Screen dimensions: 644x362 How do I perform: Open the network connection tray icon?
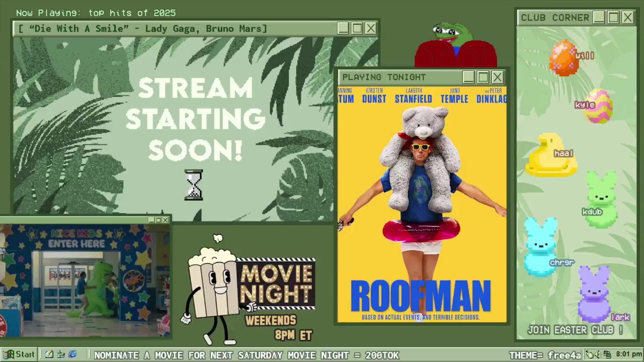coord(607,354)
